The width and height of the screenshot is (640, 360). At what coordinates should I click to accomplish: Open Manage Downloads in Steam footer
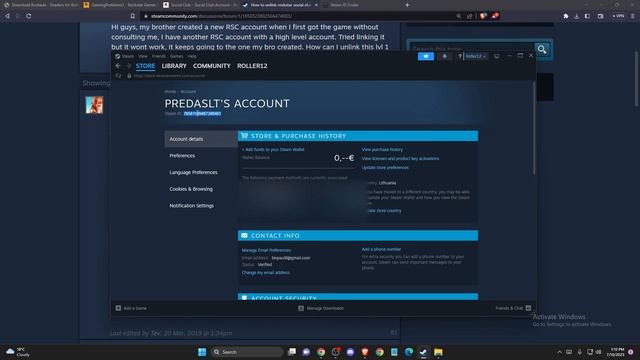pos(321,308)
